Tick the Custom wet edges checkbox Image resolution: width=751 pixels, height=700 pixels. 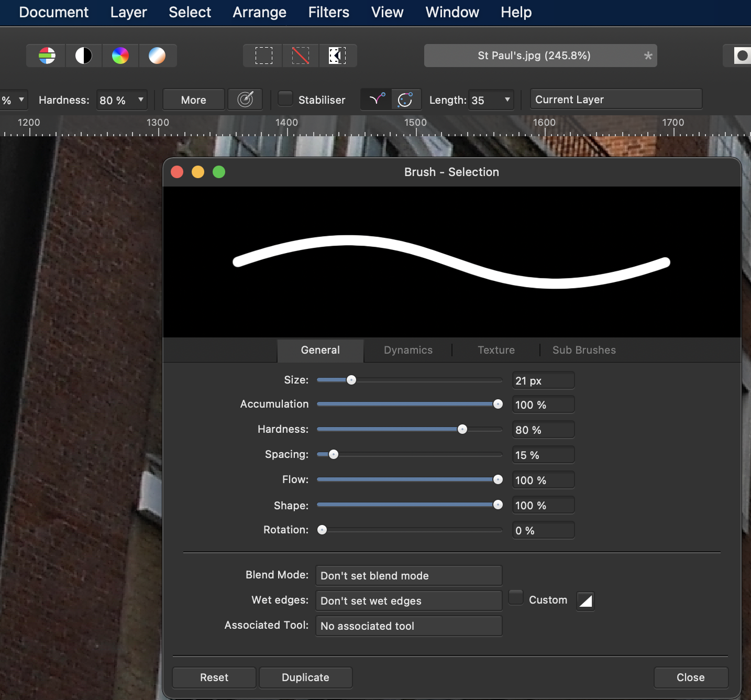coord(516,597)
